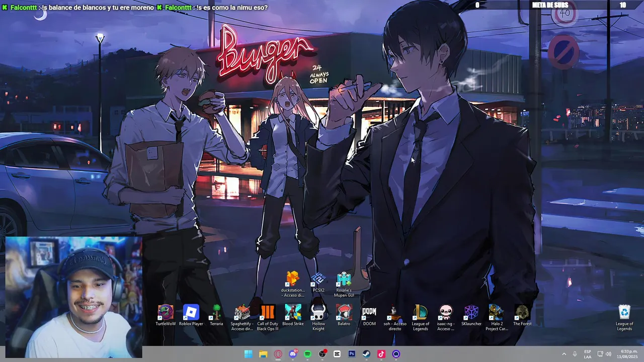Select the DOOM desktop icon
644x362 pixels.
click(x=369, y=316)
